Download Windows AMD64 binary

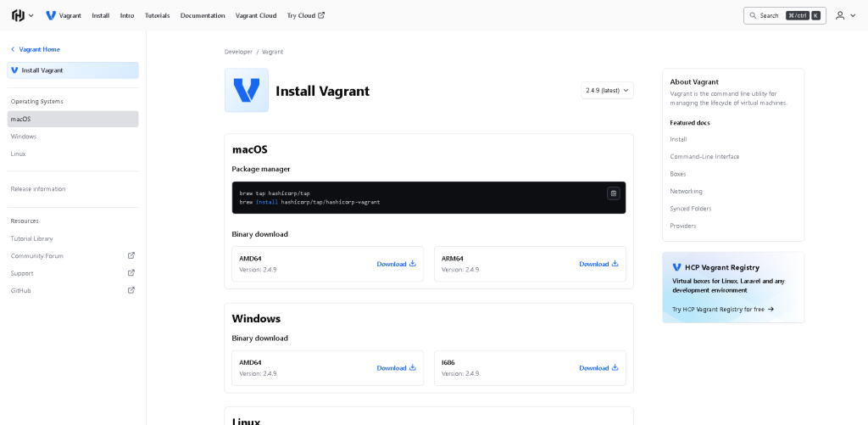396,368
